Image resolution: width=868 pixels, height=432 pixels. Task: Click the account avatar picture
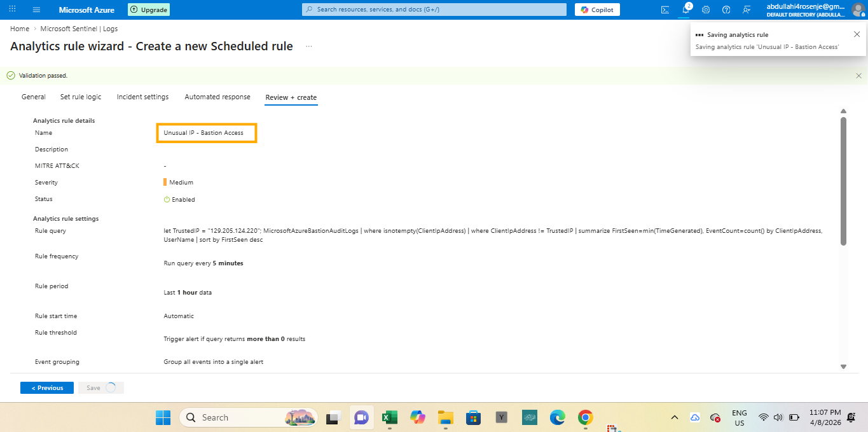coord(858,10)
